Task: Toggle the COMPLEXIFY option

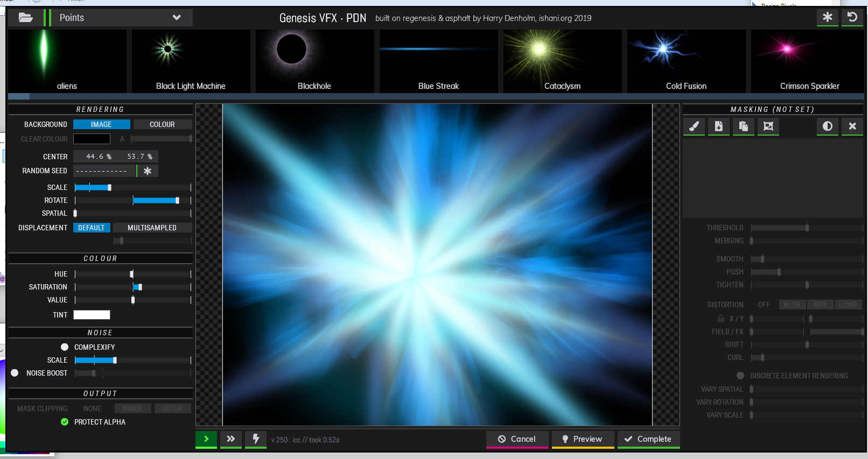Action: pyautogui.click(x=65, y=347)
